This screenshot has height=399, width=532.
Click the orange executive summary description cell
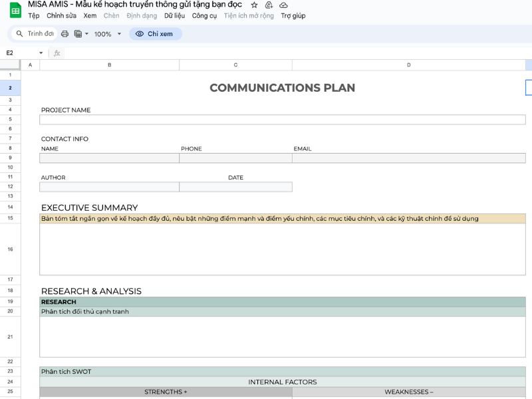[282, 219]
